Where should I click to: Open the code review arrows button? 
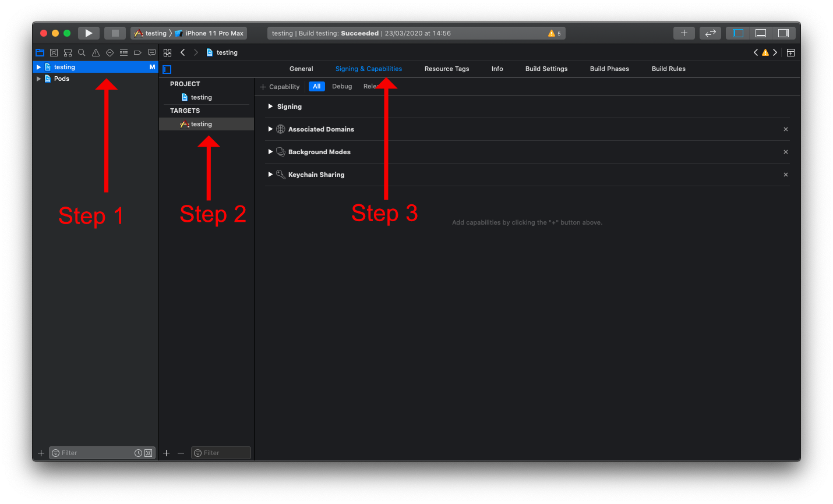[710, 33]
